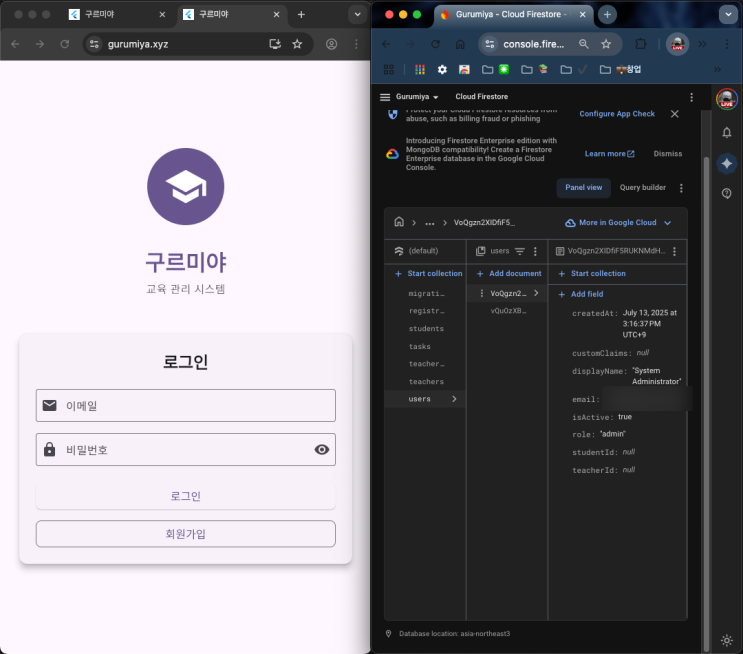Click the Learn more link
The width and height of the screenshot is (743, 654).
click(609, 154)
